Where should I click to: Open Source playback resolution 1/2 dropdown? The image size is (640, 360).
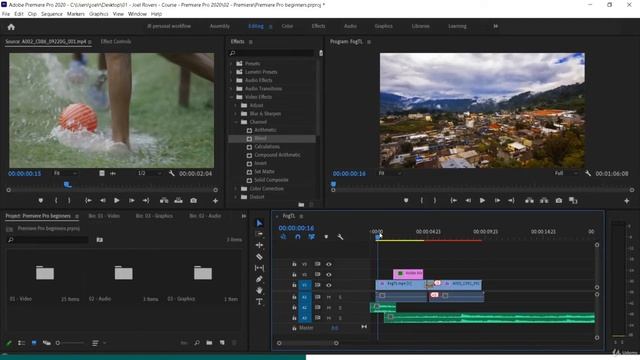tap(149, 173)
